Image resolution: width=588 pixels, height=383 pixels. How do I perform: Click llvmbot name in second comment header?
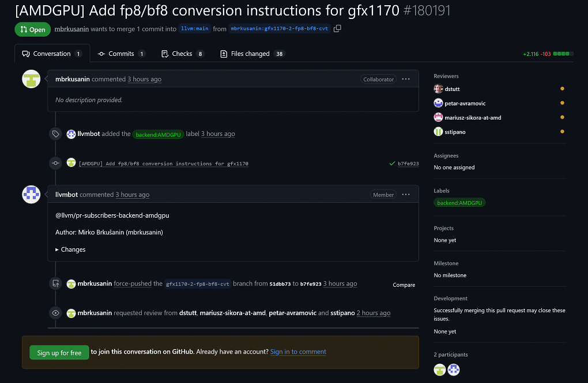pyautogui.click(x=66, y=195)
